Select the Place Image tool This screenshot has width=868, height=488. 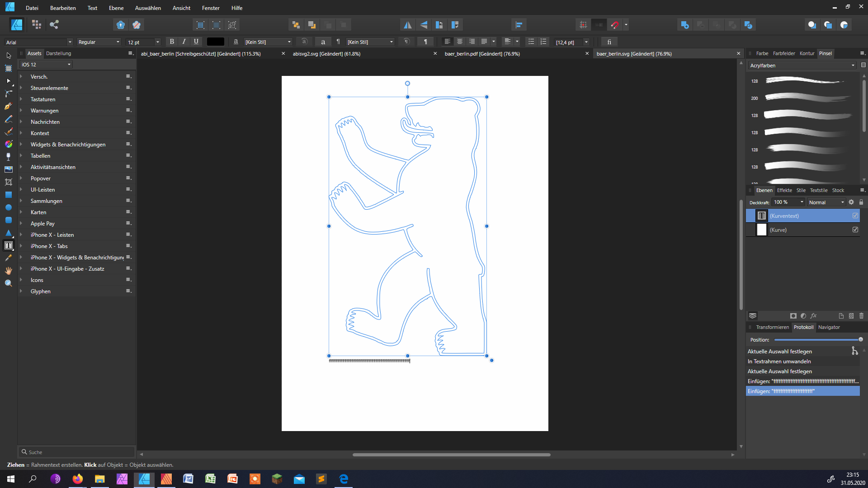coord(9,169)
